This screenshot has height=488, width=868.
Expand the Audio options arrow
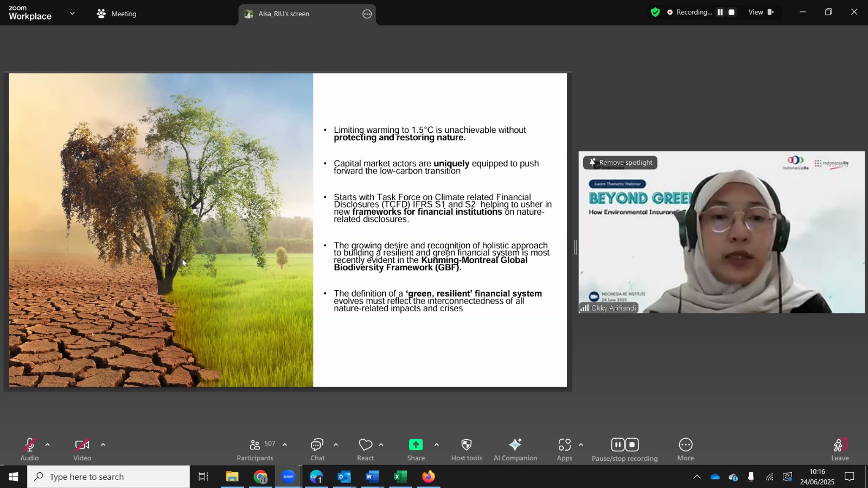tap(48, 445)
